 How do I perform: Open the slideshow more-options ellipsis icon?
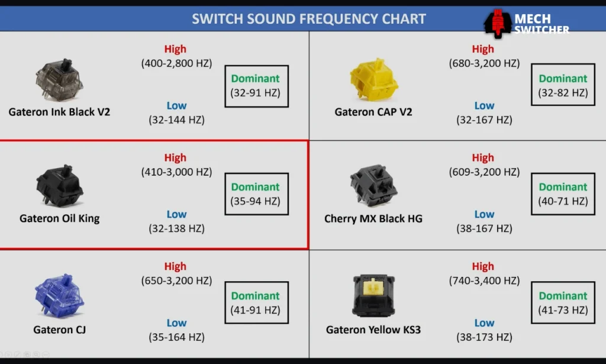46,355
